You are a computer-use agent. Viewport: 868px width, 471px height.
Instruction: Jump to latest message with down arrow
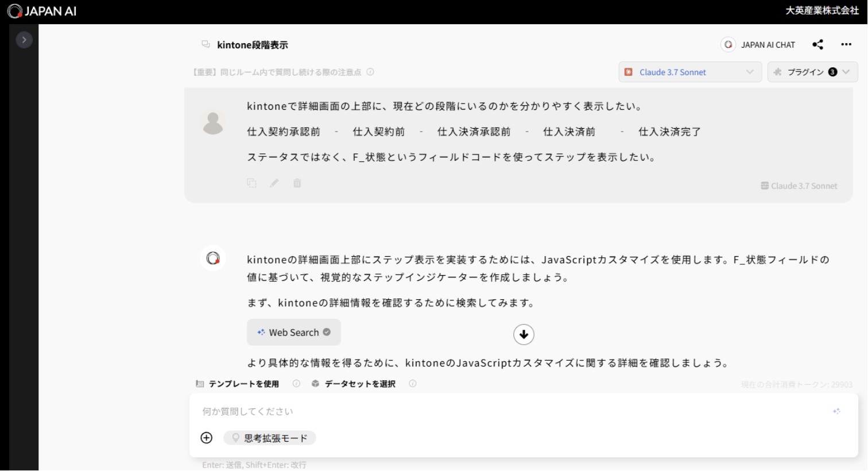coord(524,334)
